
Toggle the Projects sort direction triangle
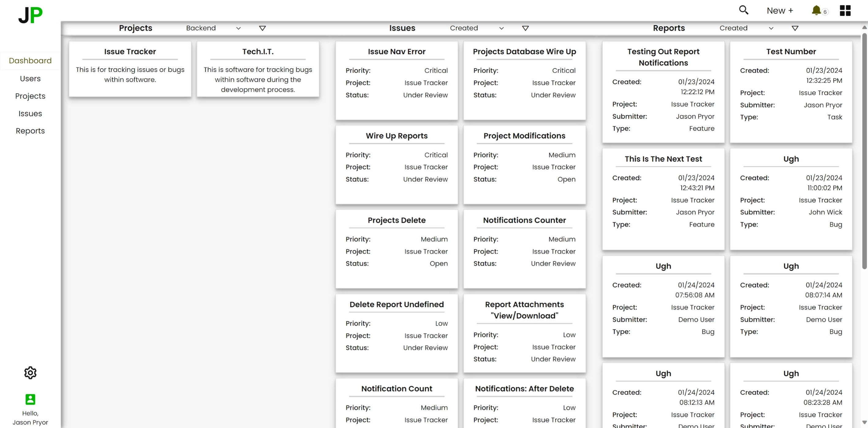click(262, 28)
